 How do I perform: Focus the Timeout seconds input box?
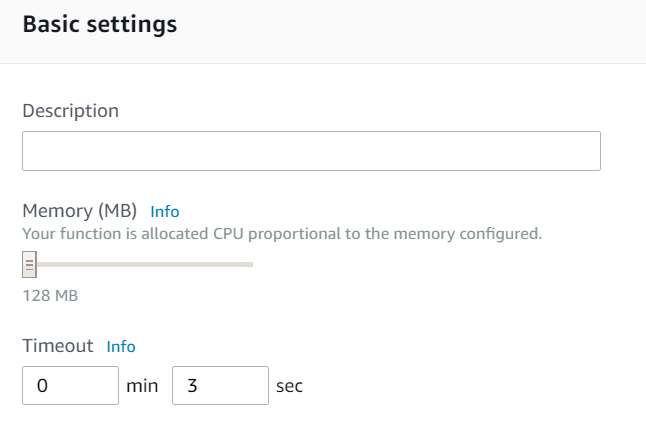220,385
